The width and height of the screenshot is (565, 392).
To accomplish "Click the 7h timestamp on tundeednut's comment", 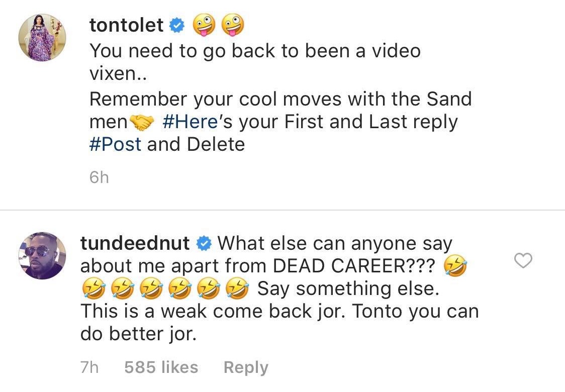I will pyautogui.click(x=89, y=367).
